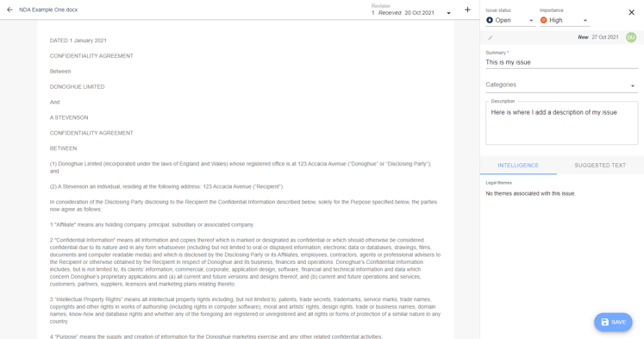Click the 'New' label beside the date
644x339 pixels.
(583, 37)
